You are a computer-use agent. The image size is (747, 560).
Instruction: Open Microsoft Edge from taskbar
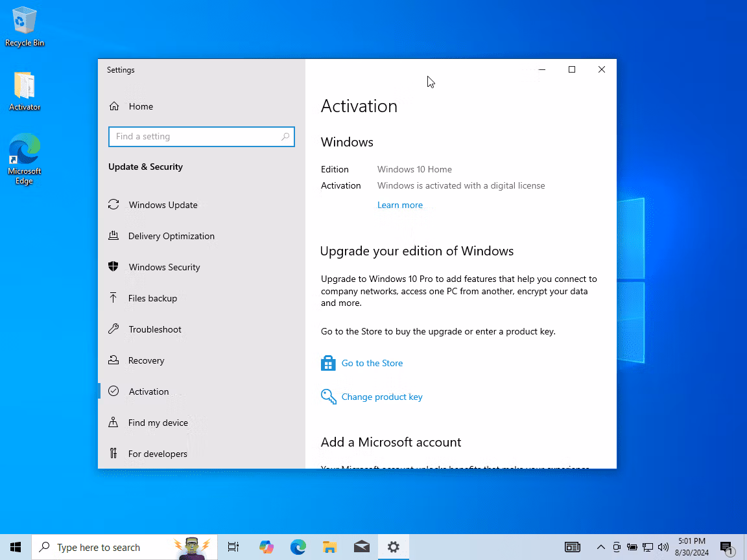[x=298, y=547]
